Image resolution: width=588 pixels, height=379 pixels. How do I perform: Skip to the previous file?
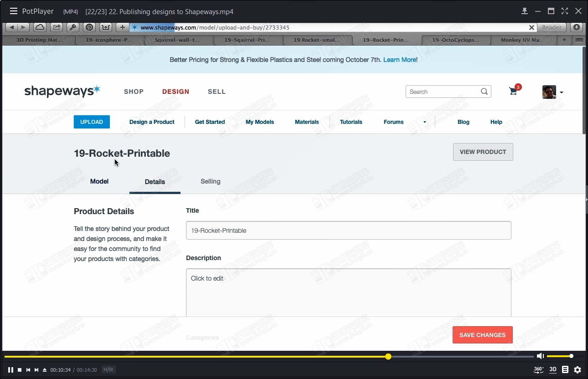click(x=28, y=370)
